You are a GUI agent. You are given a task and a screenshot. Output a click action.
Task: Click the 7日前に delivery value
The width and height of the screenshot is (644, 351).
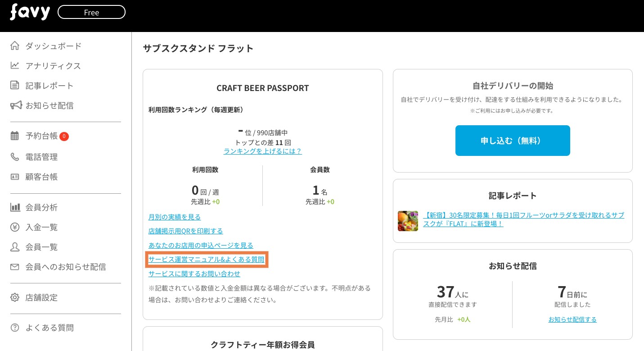[572, 292]
